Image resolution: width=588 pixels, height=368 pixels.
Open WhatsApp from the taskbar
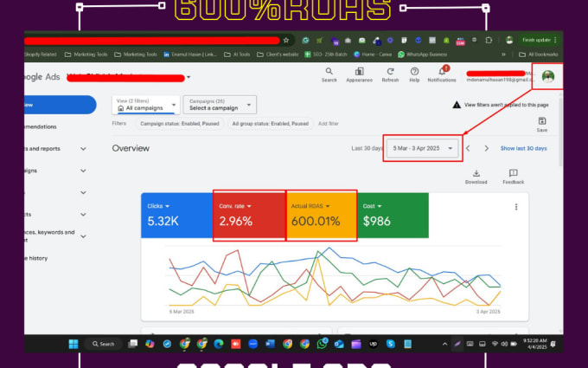pyautogui.click(x=322, y=343)
